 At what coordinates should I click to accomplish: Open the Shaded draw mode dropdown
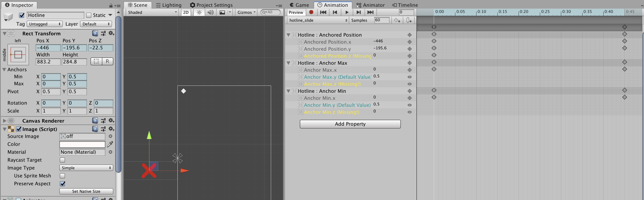coord(151,12)
